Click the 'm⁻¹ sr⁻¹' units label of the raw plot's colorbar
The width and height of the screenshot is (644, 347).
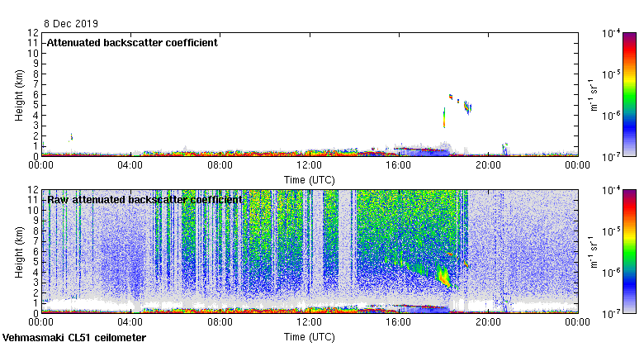pos(594,252)
